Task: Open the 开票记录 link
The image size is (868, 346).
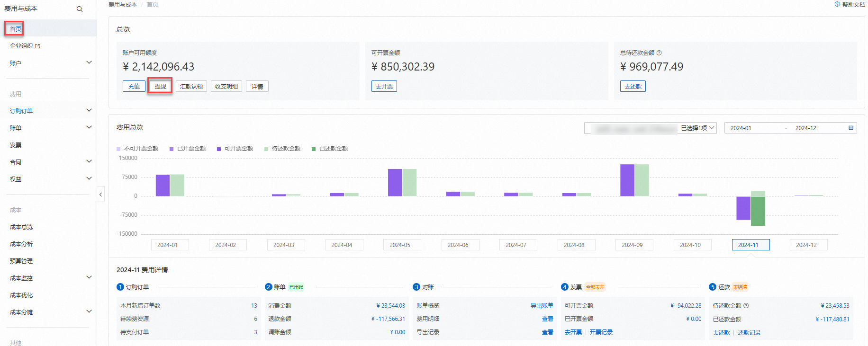Action: click(x=601, y=332)
